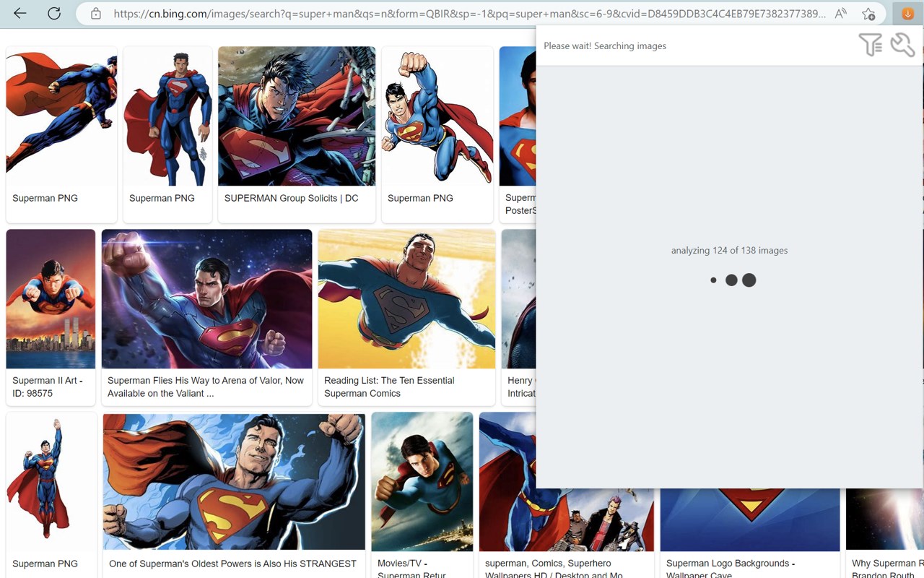Open SUPERMAN Group Solicits comic thumbnail
This screenshot has height=578, width=924.
[297, 116]
